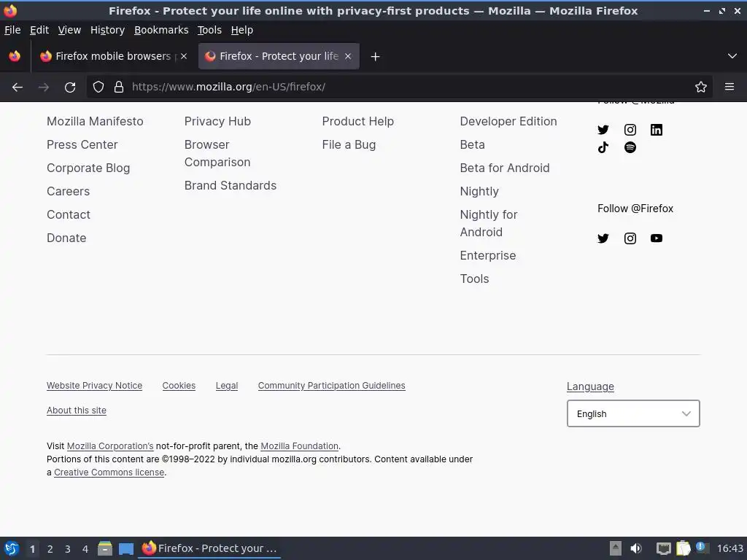Visit the Press Center link
This screenshot has height=560, width=747.
(82, 145)
